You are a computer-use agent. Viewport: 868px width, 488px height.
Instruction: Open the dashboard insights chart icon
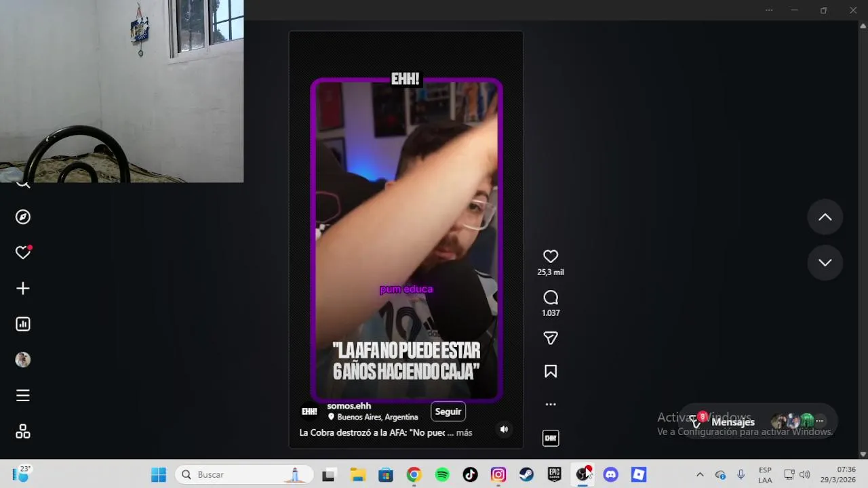pos(23,324)
